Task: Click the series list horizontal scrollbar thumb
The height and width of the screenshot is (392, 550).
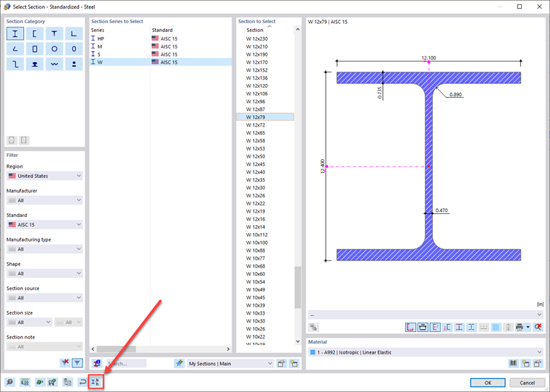Action: [117, 349]
